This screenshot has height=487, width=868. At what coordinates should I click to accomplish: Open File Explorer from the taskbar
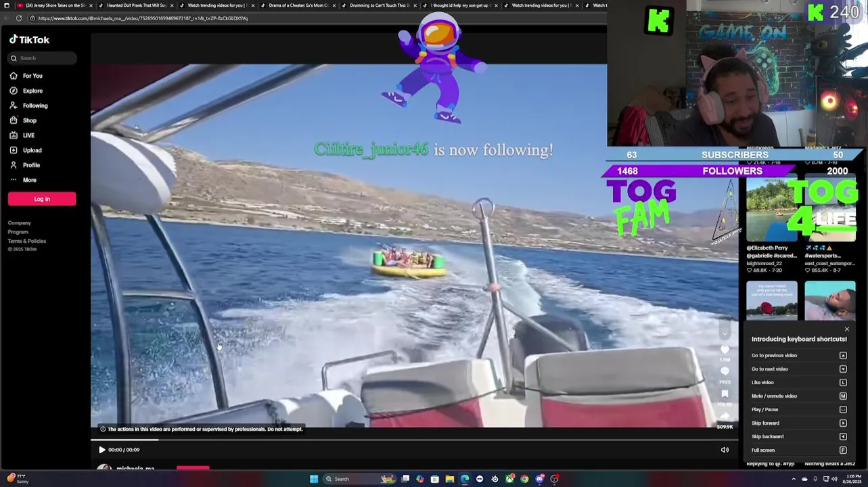[x=450, y=479]
